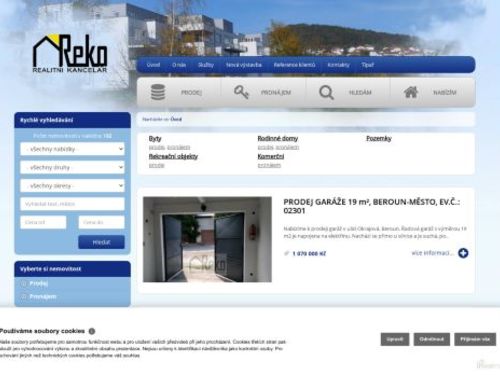Select Prodej in Vyberte si nemovitost panel
Image resolution: width=500 pixels, height=375 pixels.
click(x=39, y=284)
